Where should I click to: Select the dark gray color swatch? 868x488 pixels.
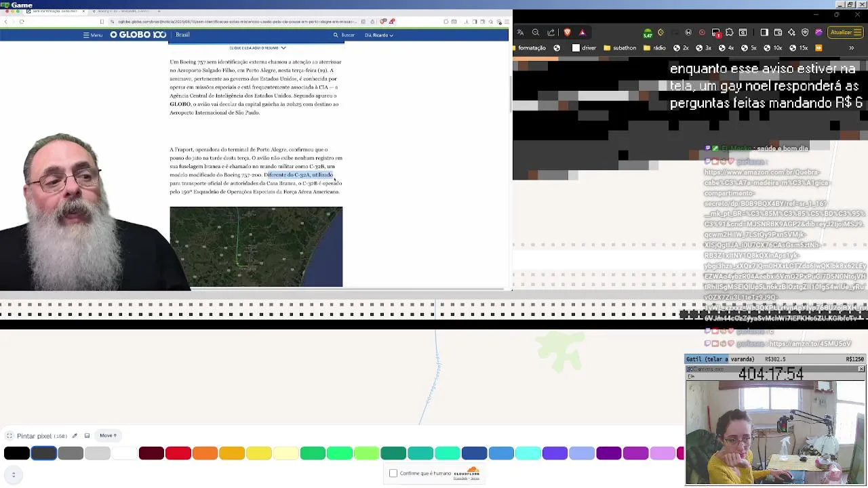click(x=44, y=453)
